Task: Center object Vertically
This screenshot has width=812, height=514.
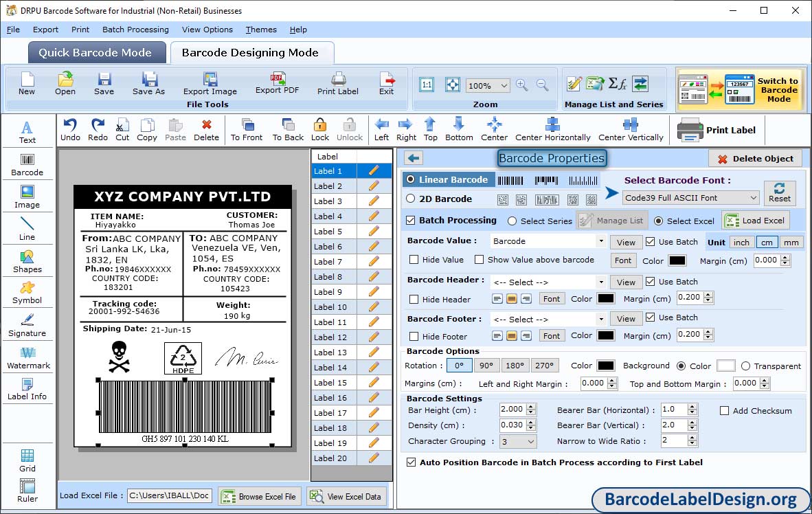Action: (x=631, y=130)
